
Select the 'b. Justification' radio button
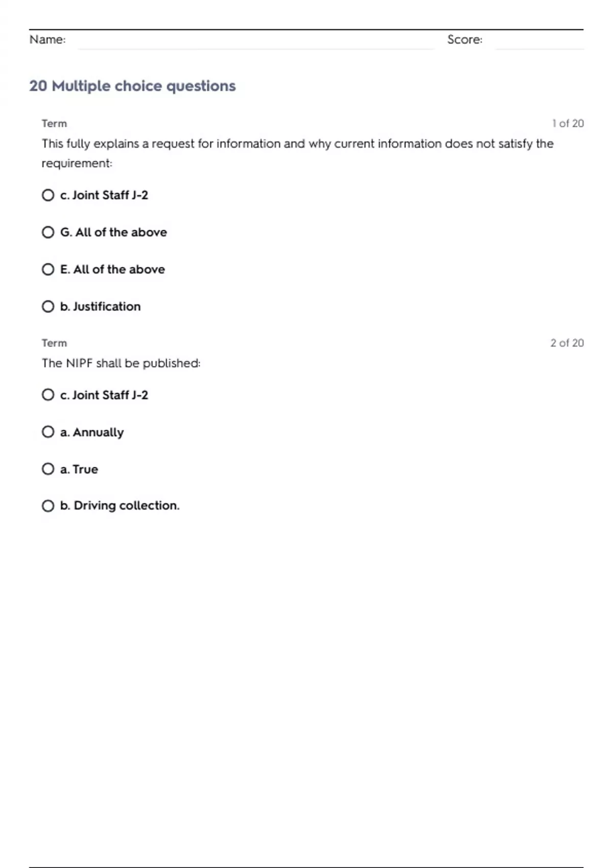pyautogui.click(x=48, y=306)
